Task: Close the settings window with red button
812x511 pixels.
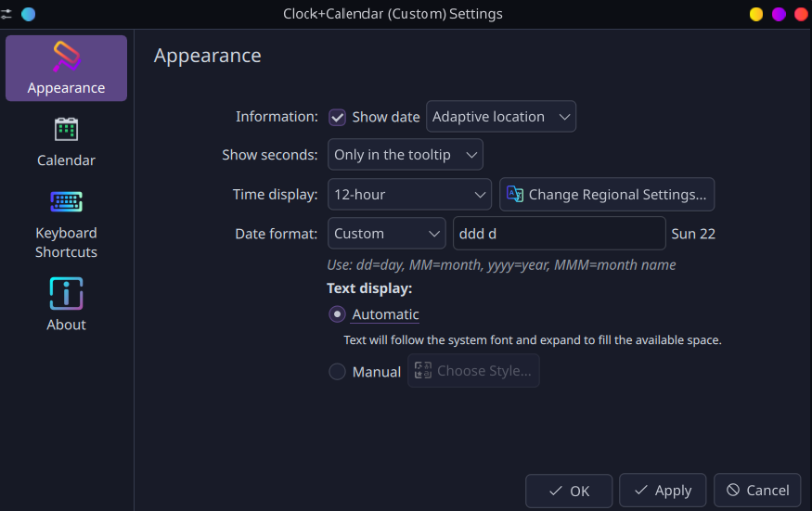Action: click(x=801, y=14)
